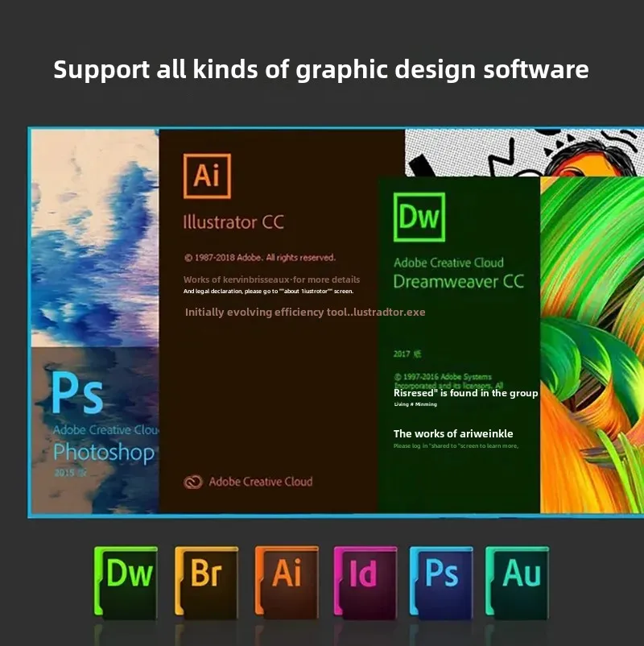Screen dimensions: 644x646
Task: Click the Dw logo on Dreamweaver splash
Action: pos(419,217)
